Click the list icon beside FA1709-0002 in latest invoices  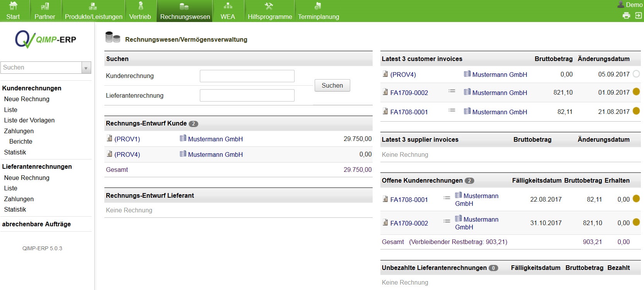tap(451, 91)
